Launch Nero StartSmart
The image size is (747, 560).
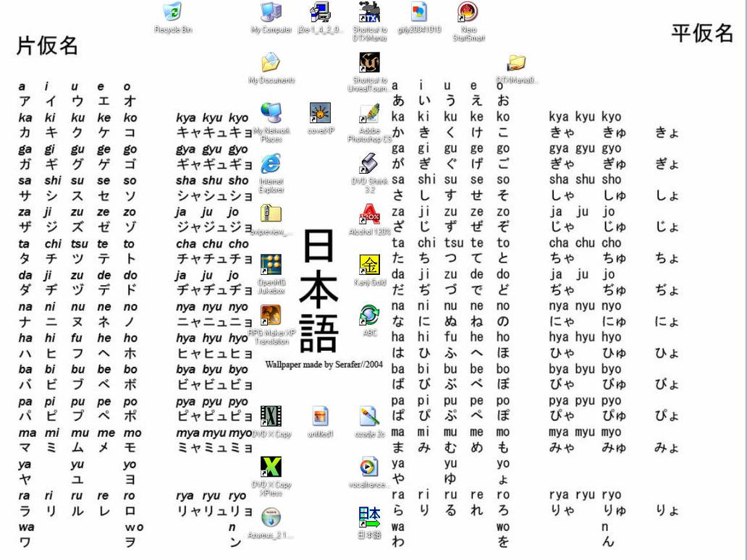click(x=467, y=14)
